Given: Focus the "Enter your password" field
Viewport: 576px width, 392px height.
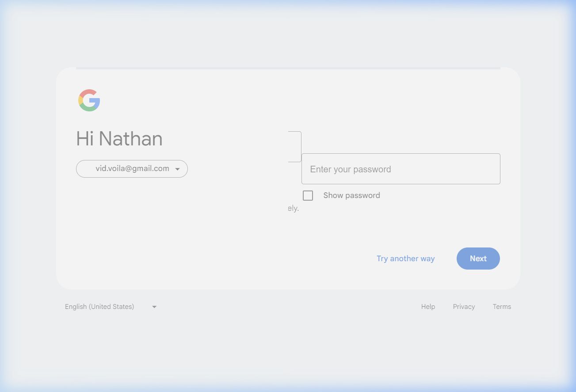Looking at the screenshot, I should [401, 169].
